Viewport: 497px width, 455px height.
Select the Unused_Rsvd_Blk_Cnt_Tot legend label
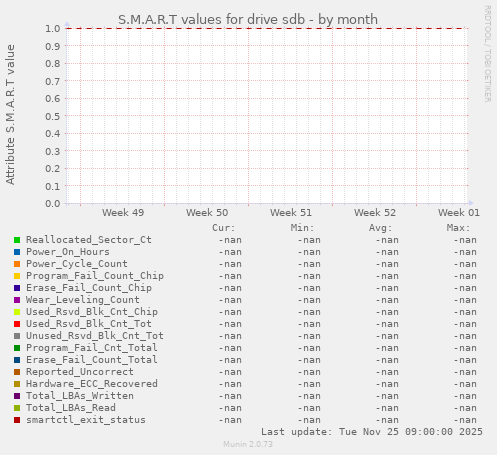pos(95,336)
